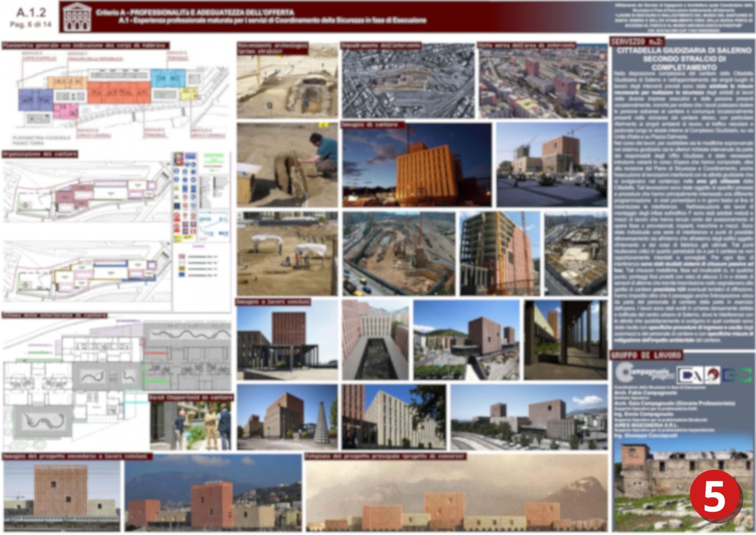Image resolution: width=756 pixels, height=535 pixels.
Task: Click the 'Pag. 6 di 14' page indicator
Action: 30,25
